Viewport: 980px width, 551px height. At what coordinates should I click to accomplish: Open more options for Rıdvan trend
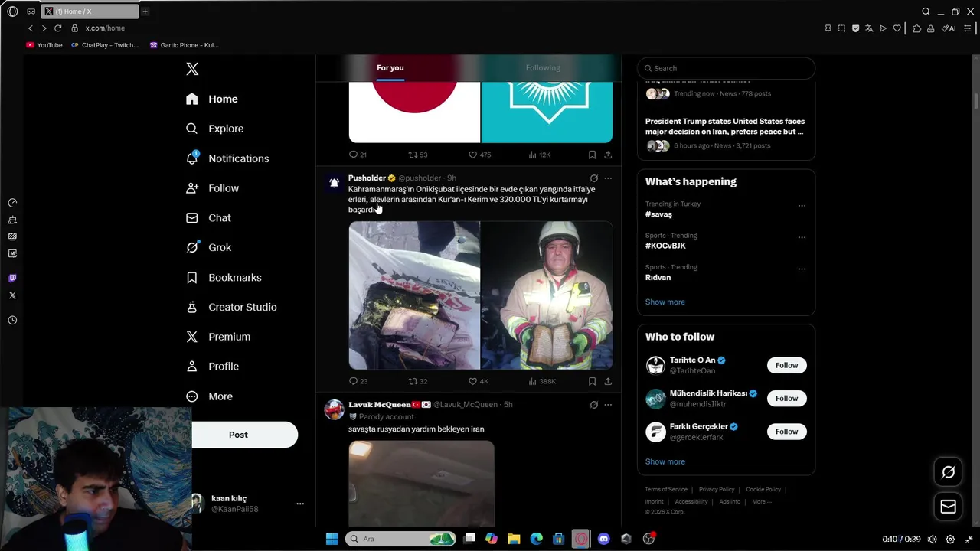(802, 269)
